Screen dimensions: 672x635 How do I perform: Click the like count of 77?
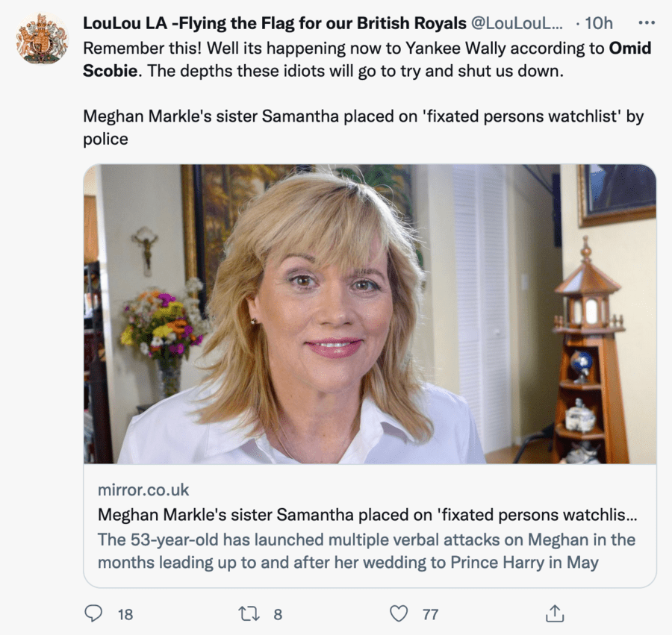430,614
